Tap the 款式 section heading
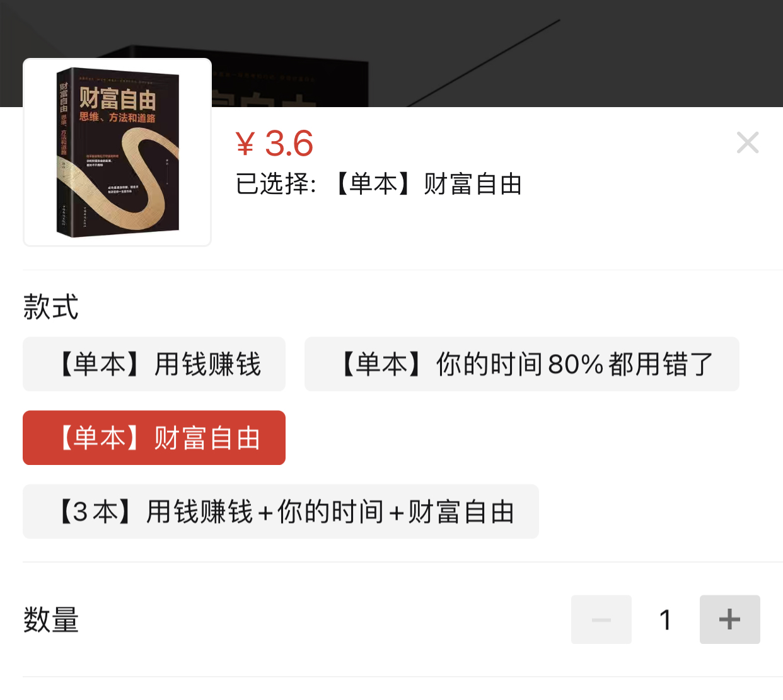 pyautogui.click(x=50, y=307)
